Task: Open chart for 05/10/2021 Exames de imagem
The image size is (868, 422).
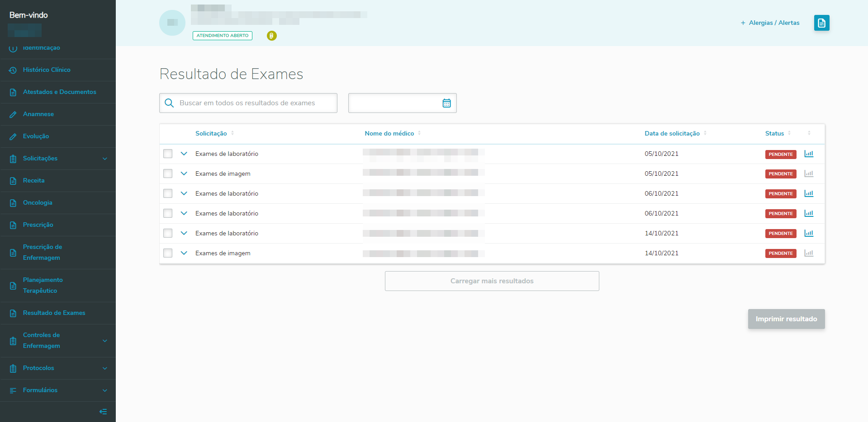Action: [809, 173]
